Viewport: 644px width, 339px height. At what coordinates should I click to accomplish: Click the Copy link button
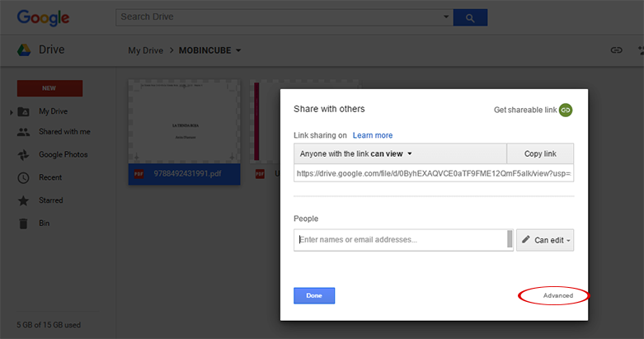[x=540, y=153]
